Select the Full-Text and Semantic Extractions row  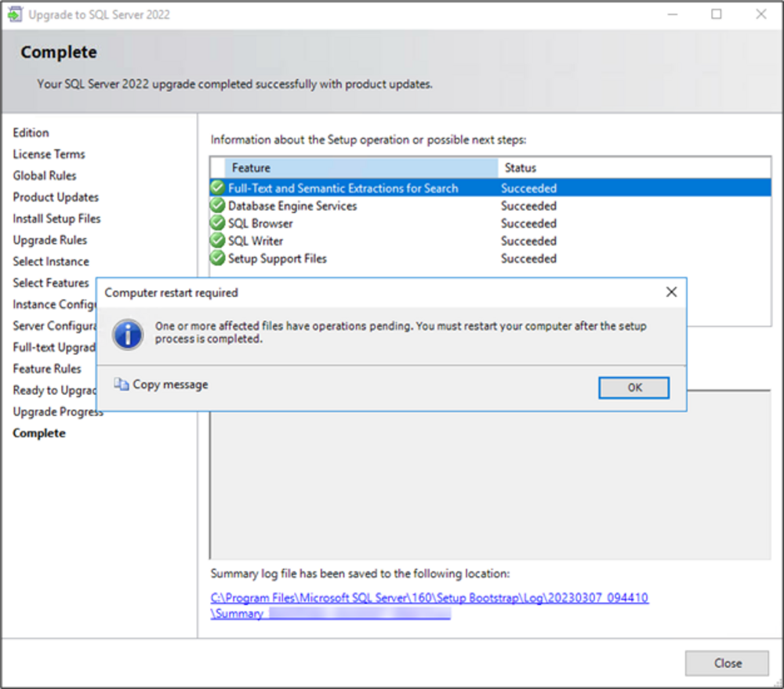pos(343,188)
